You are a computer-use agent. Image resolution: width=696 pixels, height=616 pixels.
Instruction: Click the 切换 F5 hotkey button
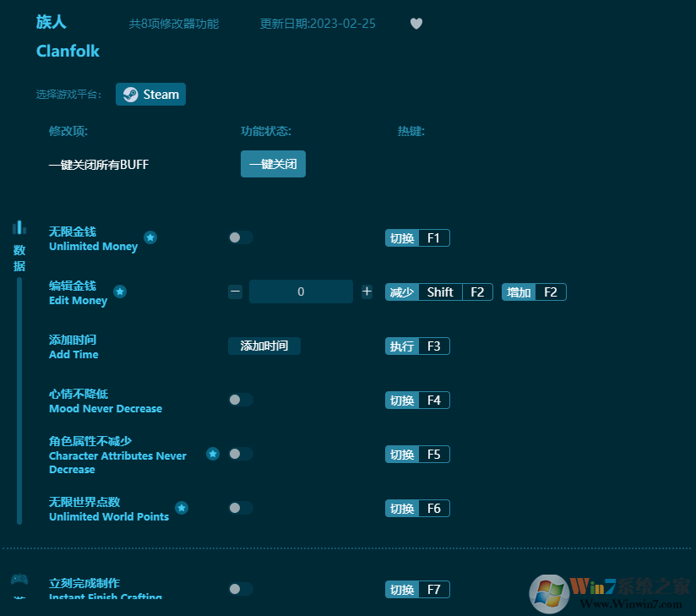417,455
